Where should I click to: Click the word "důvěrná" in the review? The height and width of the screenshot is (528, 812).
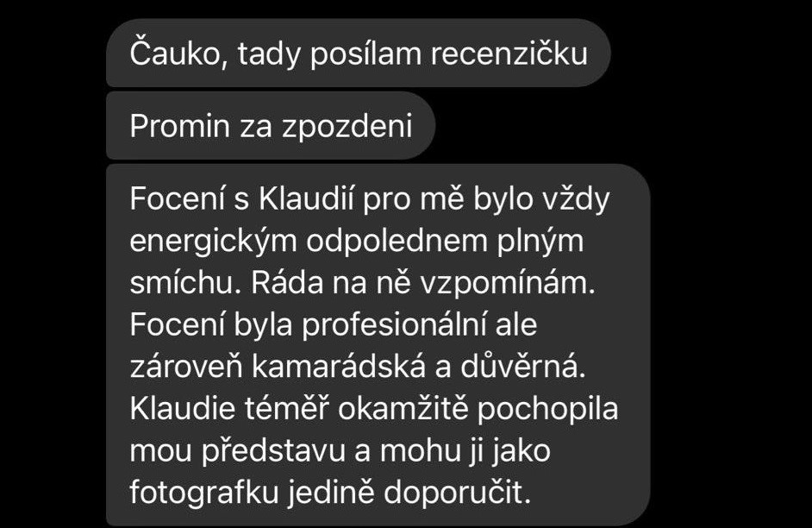coord(522,367)
